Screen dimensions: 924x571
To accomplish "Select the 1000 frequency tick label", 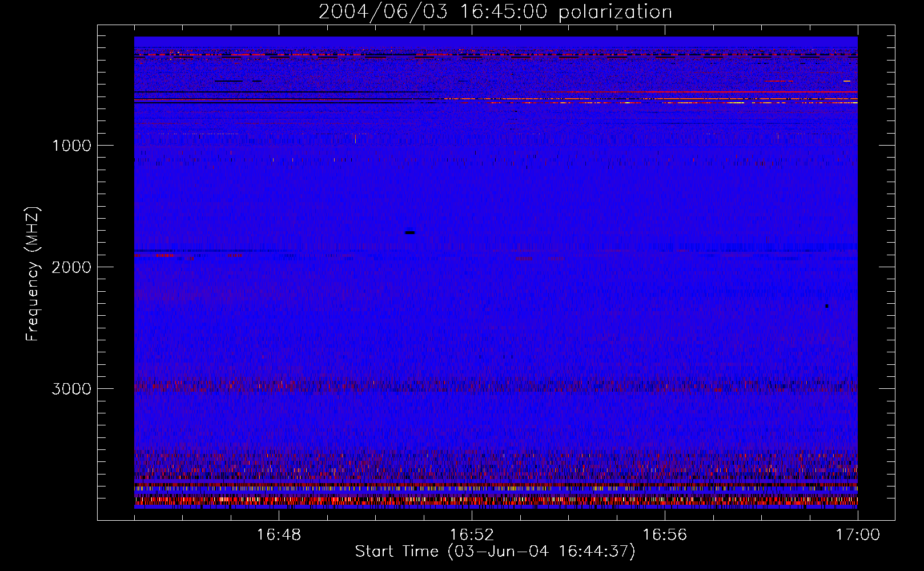I will [71, 146].
